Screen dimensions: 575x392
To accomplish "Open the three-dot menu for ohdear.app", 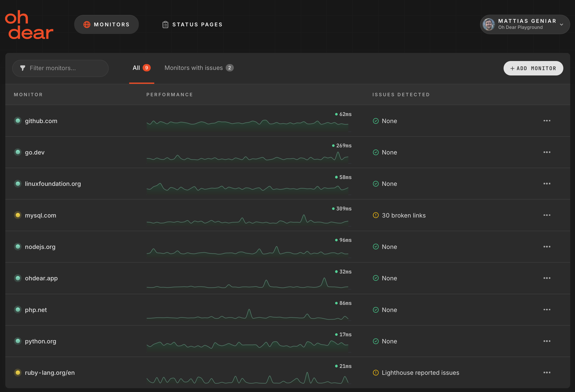I will [547, 278].
